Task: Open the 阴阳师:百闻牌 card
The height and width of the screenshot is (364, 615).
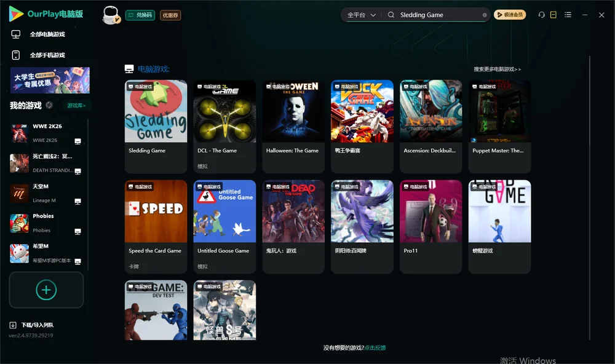Action: point(362,227)
